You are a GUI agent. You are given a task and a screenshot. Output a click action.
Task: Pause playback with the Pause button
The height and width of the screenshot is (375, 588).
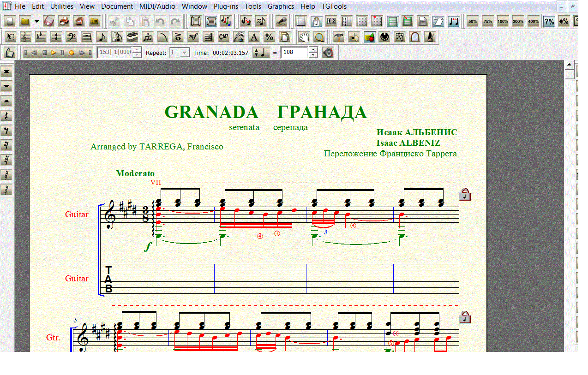coord(62,53)
